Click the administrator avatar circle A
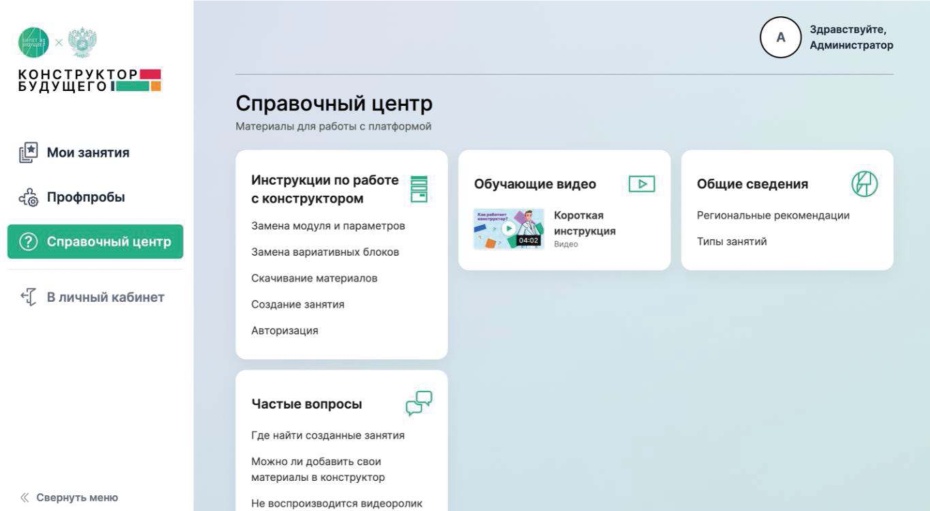The height and width of the screenshot is (511, 930). coord(780,37)
